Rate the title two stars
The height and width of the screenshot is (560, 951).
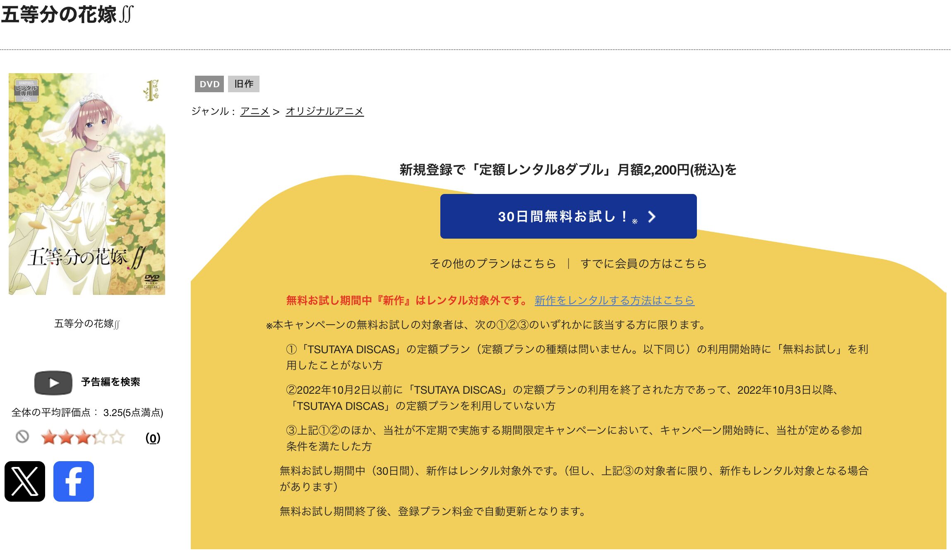pyautogui.click(x=66, y=437)
